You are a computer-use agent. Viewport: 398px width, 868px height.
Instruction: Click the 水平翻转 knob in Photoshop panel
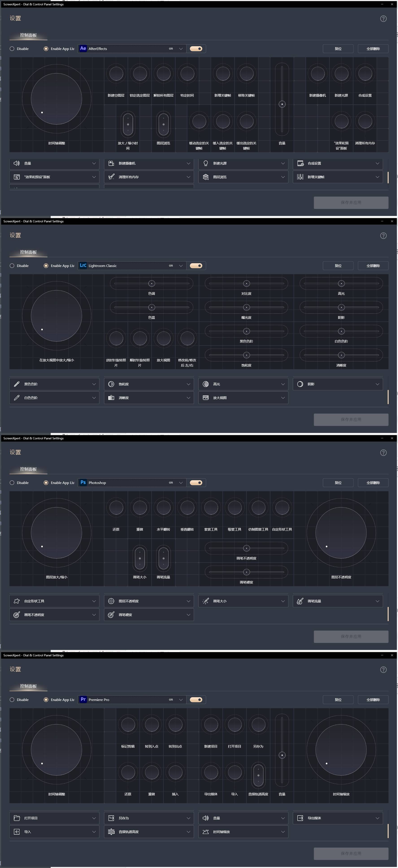coord(163,508)
